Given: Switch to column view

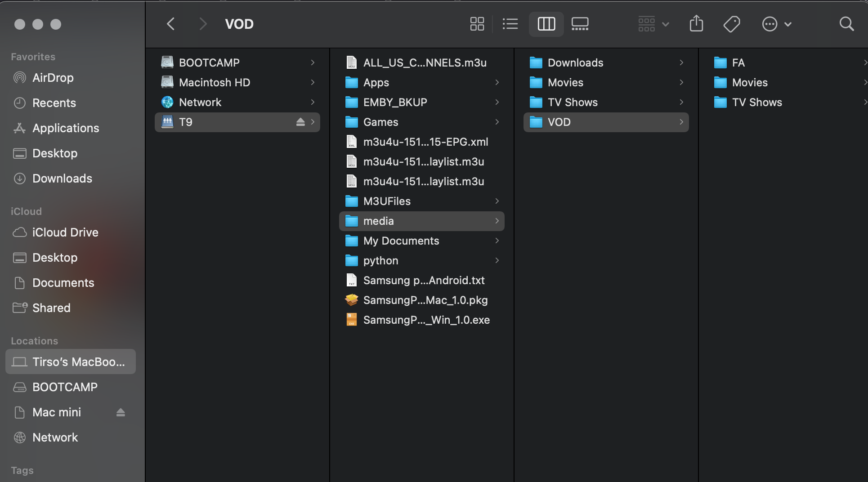Looking at the screenshot, I should point(546,24).
